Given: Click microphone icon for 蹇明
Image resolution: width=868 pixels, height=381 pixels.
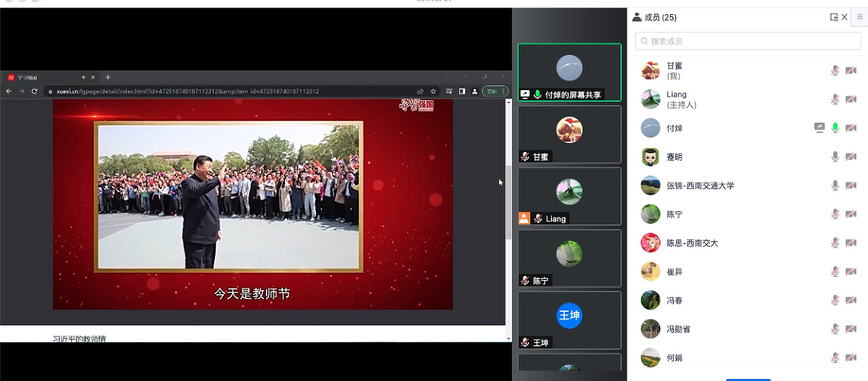Looking at the screenshot, I should point(835,157).
